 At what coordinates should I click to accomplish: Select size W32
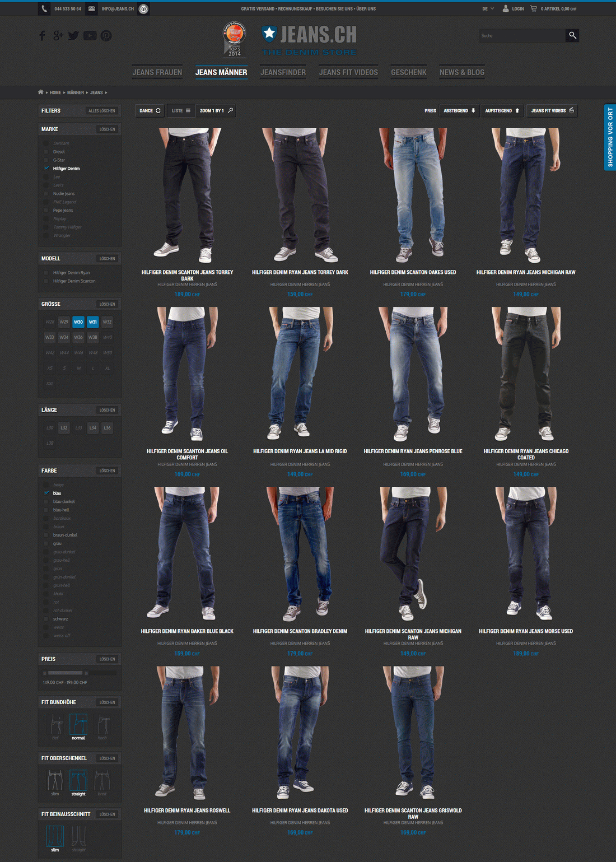(x=108, y=322)
